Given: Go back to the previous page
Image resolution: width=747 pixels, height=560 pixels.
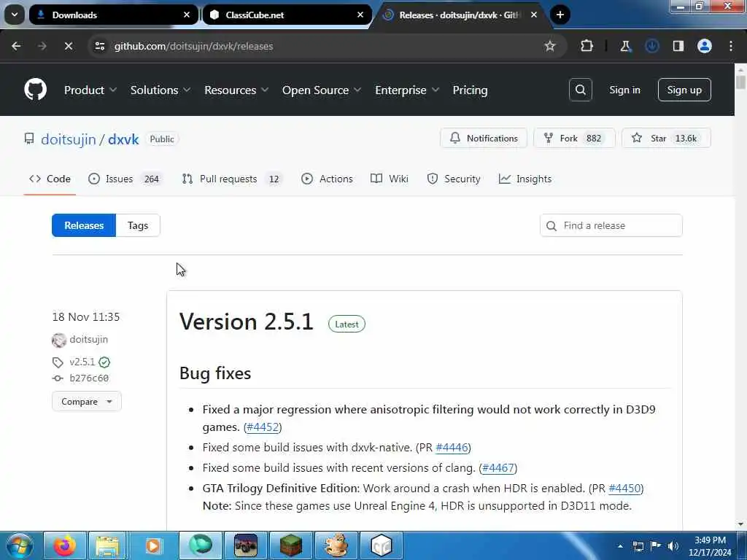Looking at the screenshot, I should point(16,46).
